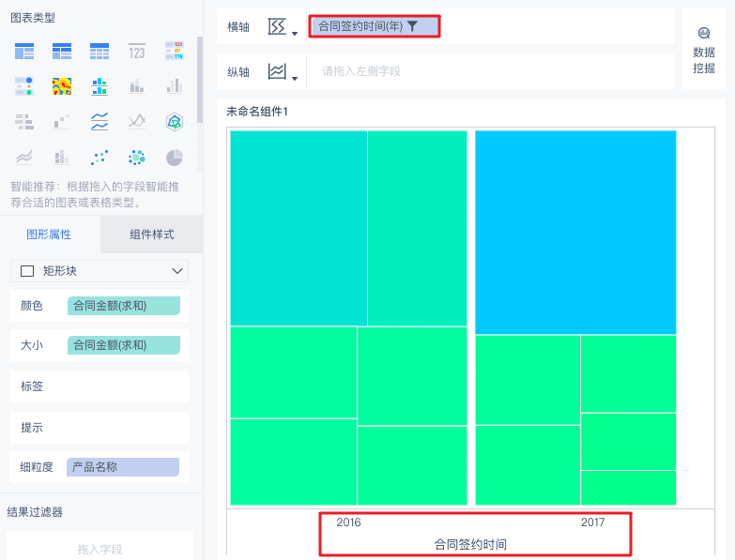This screenshot has height=560, width=735.
Task: Select the comparison bar chart type
Action: (x=24, y=122)
